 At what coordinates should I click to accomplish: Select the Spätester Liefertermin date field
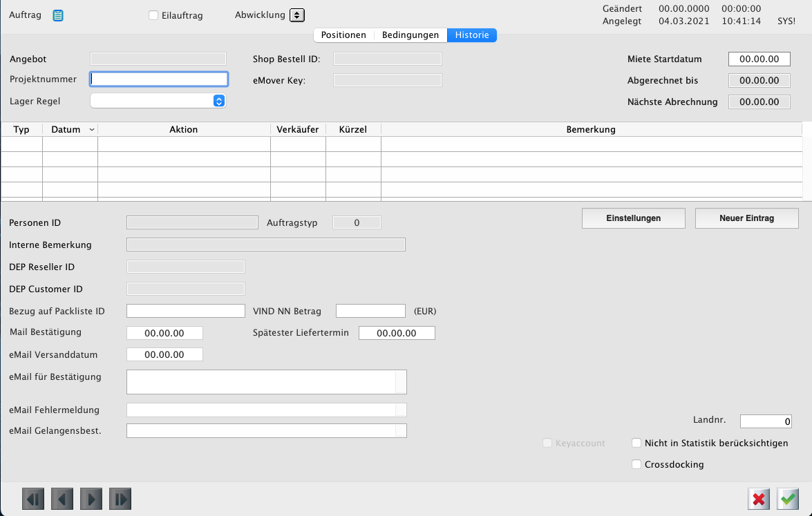pos(397,333)
